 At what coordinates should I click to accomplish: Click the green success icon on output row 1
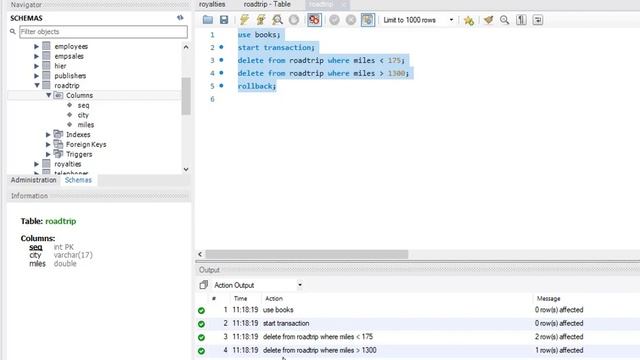201,311
